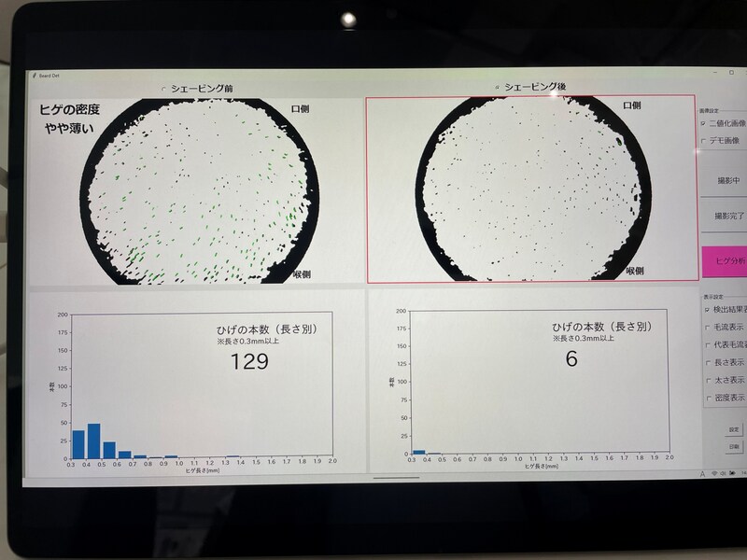Uncheck the 二値化画像 checkbox

(x=703, y=123)
